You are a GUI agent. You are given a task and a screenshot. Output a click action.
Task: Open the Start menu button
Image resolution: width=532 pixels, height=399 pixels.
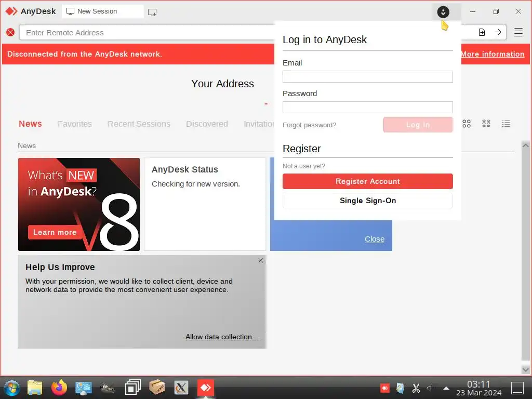point(11,388)
